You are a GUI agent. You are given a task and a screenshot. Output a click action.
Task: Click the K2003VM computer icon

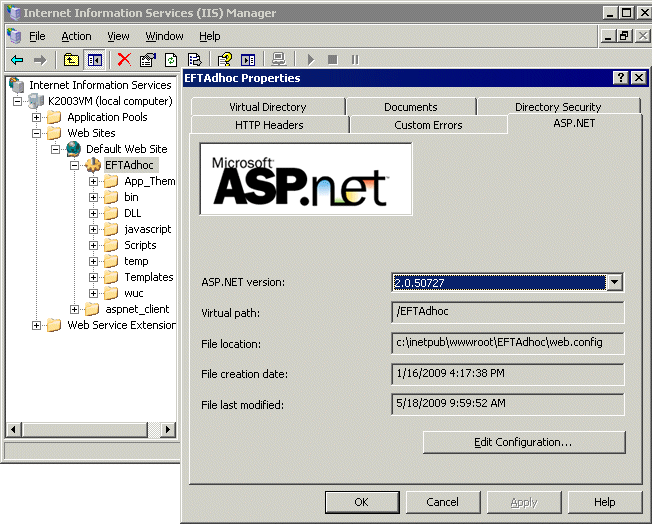coord(36,101)
